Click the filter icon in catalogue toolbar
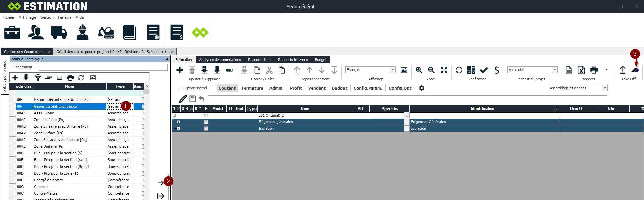The image size is (644, 200). [x=38, y=78]
